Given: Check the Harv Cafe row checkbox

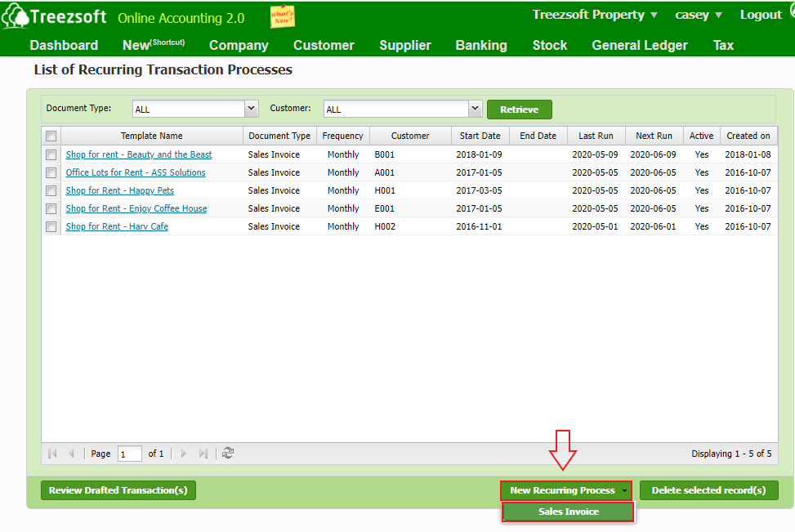Looking at the screenshot, I should 51,226.
